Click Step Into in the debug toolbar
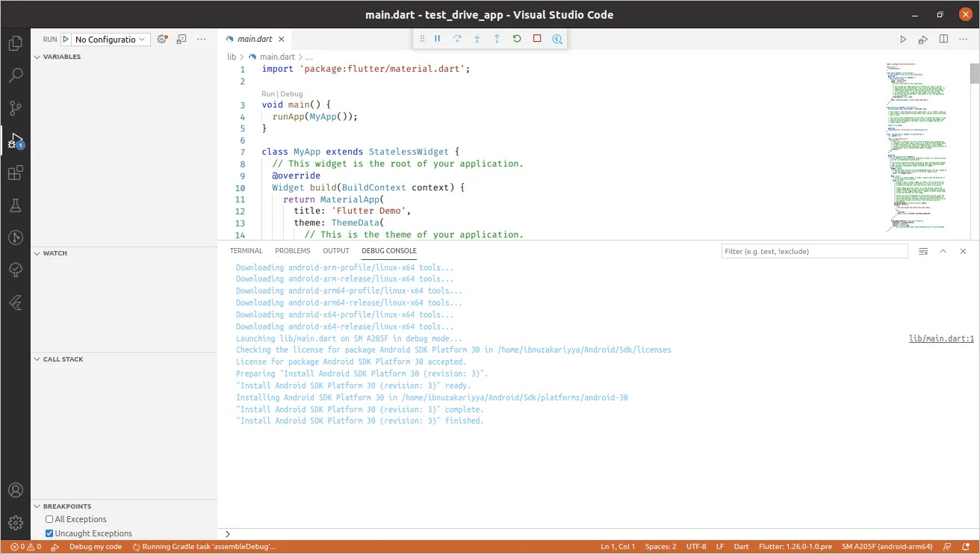Image resolution: width=980 pixels, height=555 pixels. [x=477, y=38]
